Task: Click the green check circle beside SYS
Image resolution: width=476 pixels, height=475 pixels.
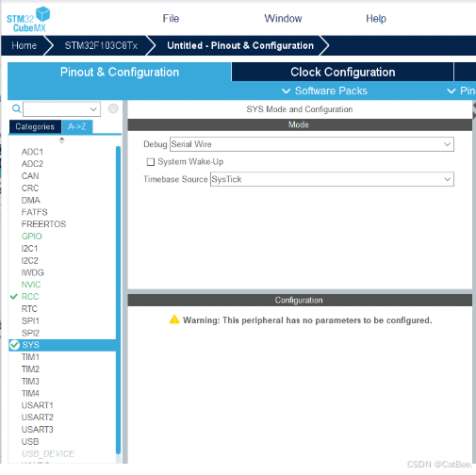Action: tap(14, 345)
